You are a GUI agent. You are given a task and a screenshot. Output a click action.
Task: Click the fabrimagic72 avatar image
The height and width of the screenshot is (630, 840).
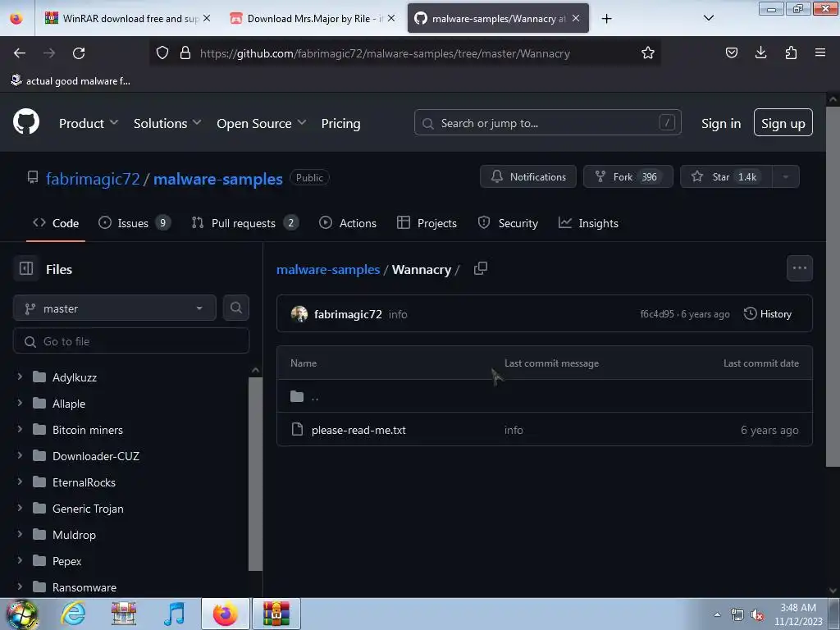click(x=299, y=314)
